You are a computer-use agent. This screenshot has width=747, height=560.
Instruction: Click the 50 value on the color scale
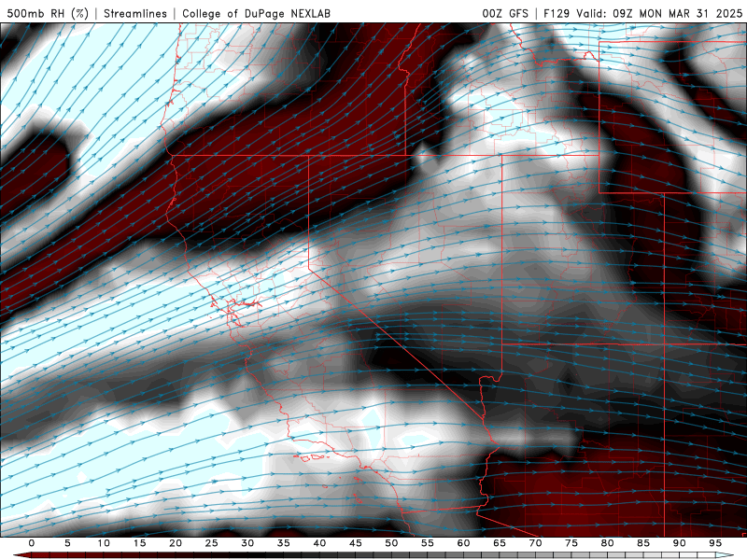coord(391,543)
